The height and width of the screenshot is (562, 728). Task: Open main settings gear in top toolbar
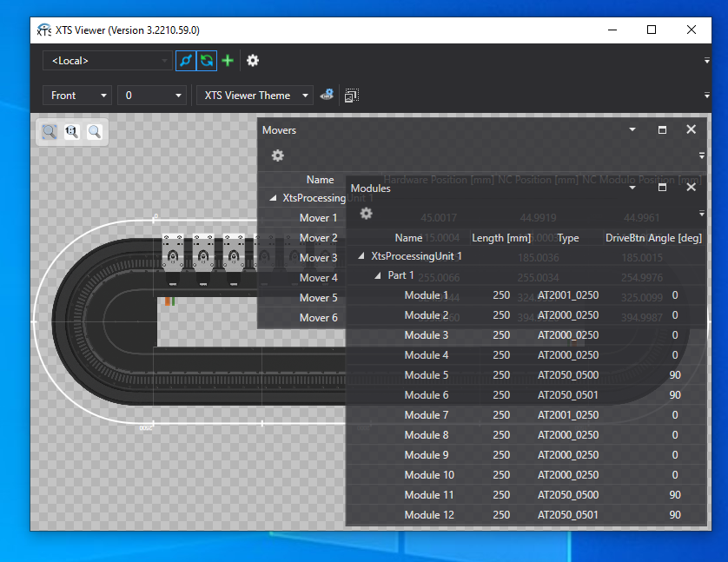(253, 61)
